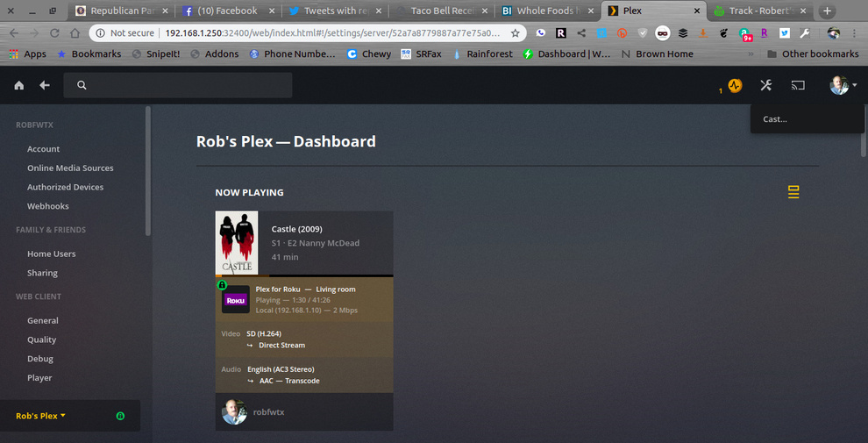Click the extension icon with 9+ badge

pyautogui.click(x=745, y=34)
